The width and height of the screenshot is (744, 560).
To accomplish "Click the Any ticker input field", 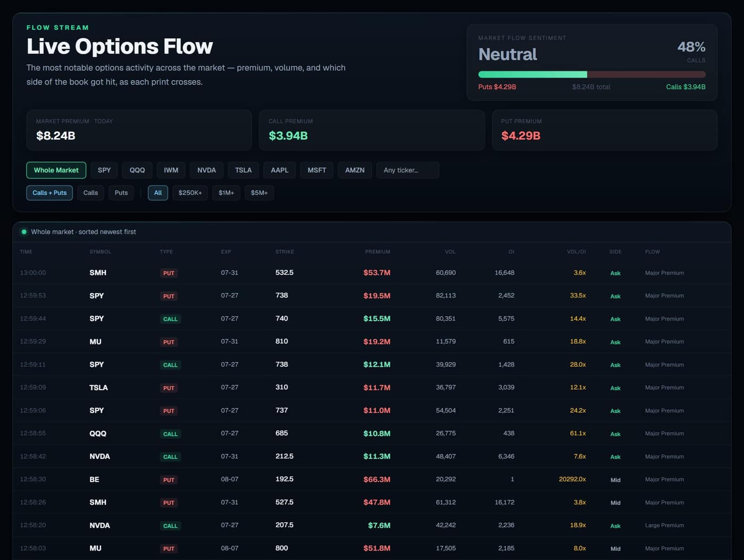I will click(x=408, y=170).
